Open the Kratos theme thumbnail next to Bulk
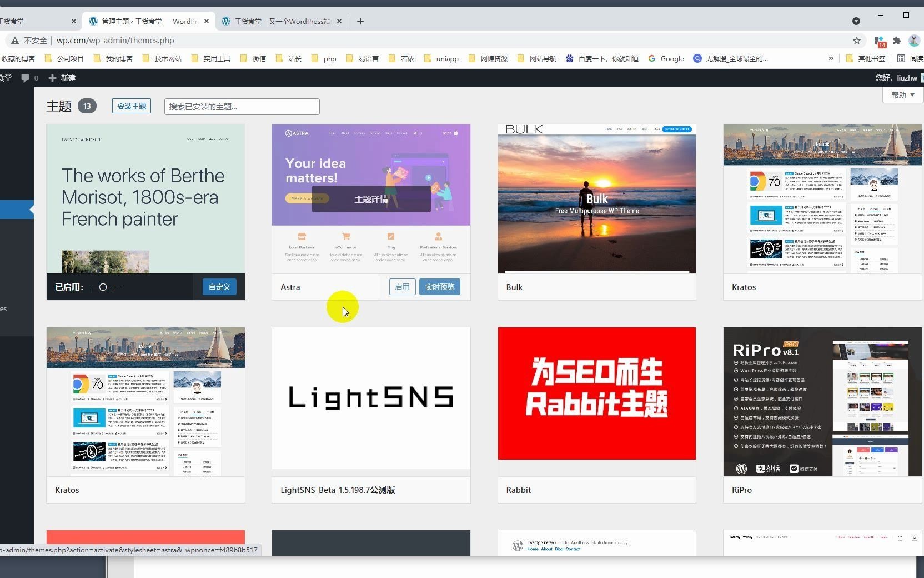This screenshot has height=578, width=924. [x=822, y=199]
